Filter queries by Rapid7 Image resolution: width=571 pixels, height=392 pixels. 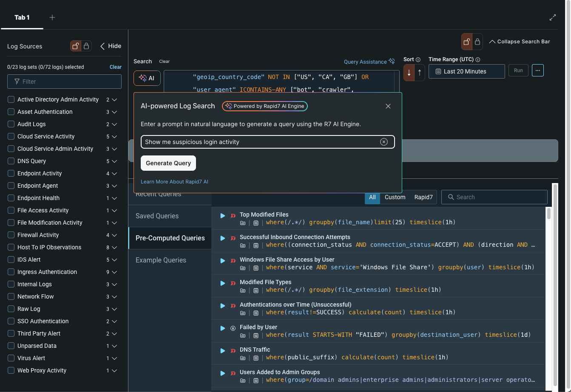(x=423, y=197)
